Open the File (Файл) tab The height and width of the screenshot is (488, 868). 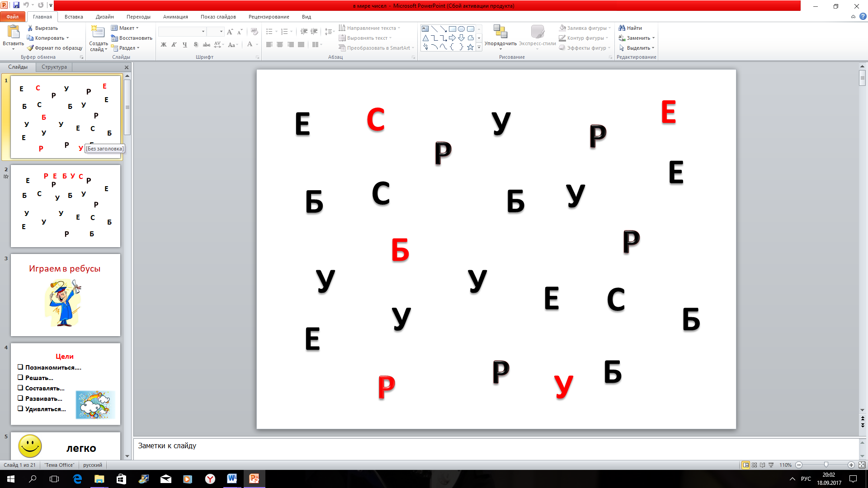click(x=13, y=17)
